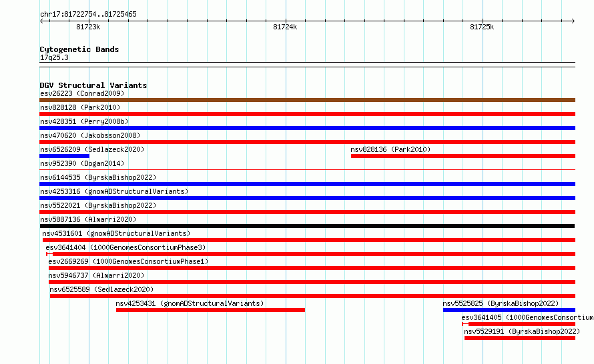The image size is (594, 364).
Task: Open nsv6144535 (ByrskaBishop2022) label
Action: [98, 177]
